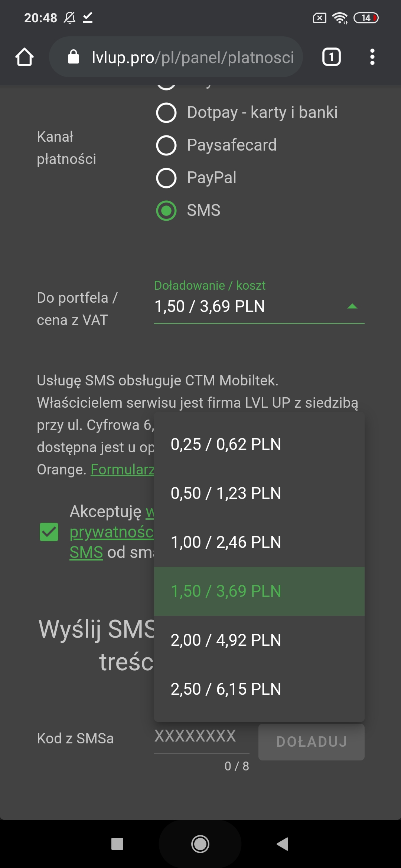Open the Formularz link

click(123, 470)
